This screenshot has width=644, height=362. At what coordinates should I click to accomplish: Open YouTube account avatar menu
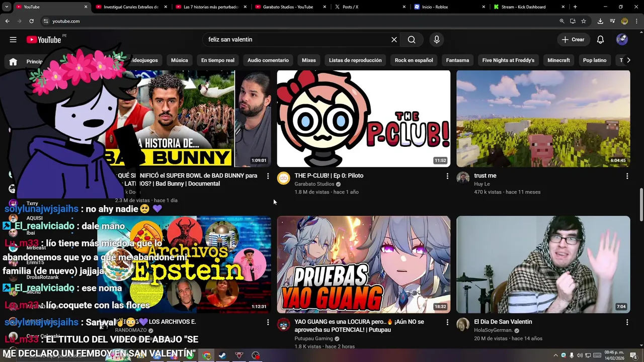tap(622, 40)
